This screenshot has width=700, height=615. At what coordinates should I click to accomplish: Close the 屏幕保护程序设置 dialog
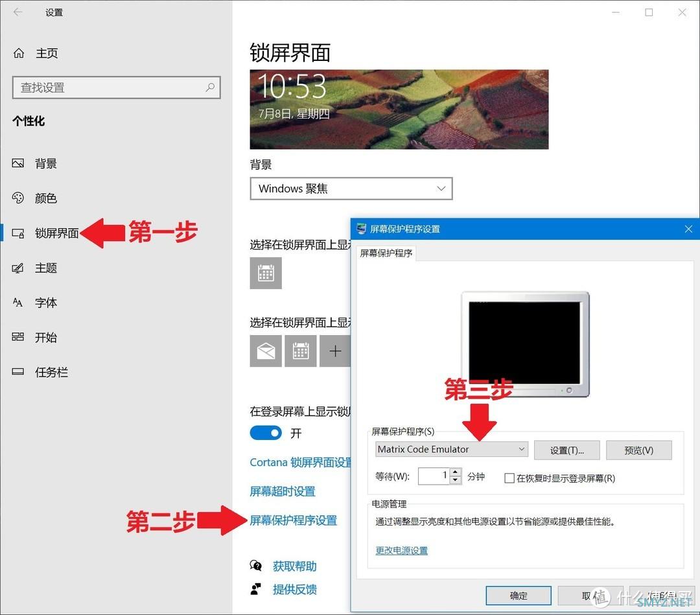coord(688,229)
